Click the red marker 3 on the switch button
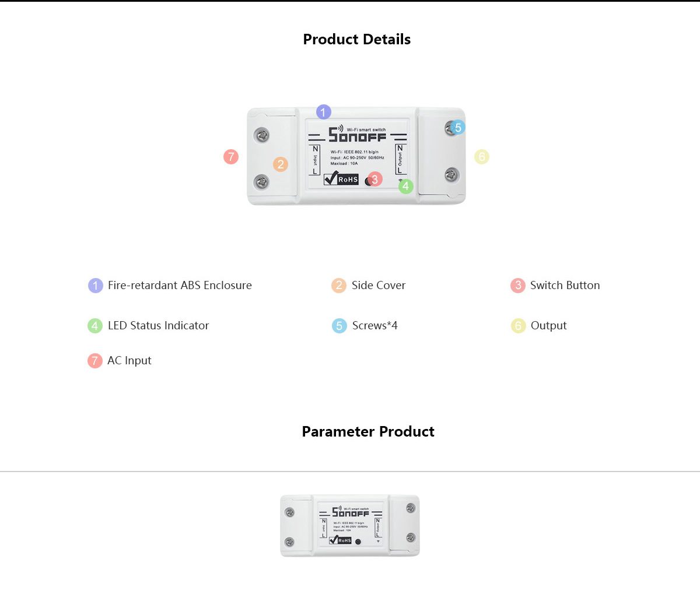This screenshot has height=612, width=700. (375, 180)
